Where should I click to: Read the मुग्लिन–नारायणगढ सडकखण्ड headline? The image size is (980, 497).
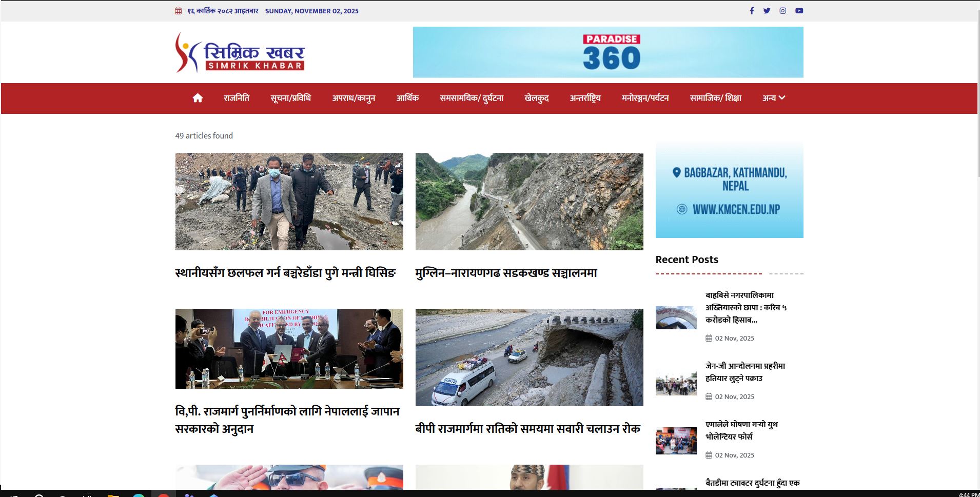[x=506, y=273]
